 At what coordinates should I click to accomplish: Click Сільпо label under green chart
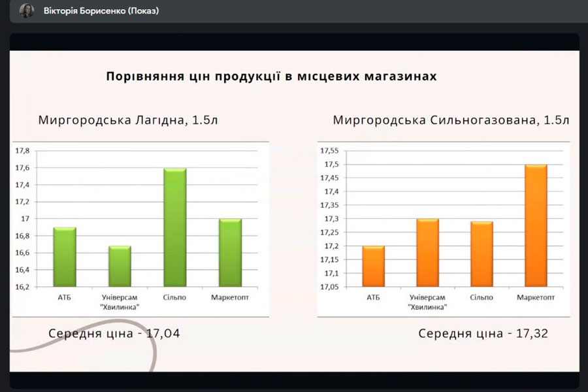[x=174, y=297]
